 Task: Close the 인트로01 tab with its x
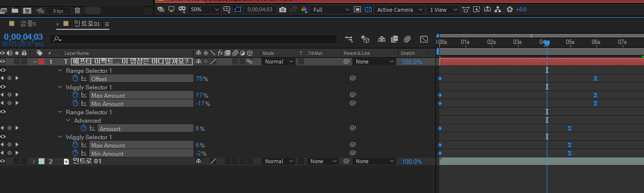[x=58, y=24]
